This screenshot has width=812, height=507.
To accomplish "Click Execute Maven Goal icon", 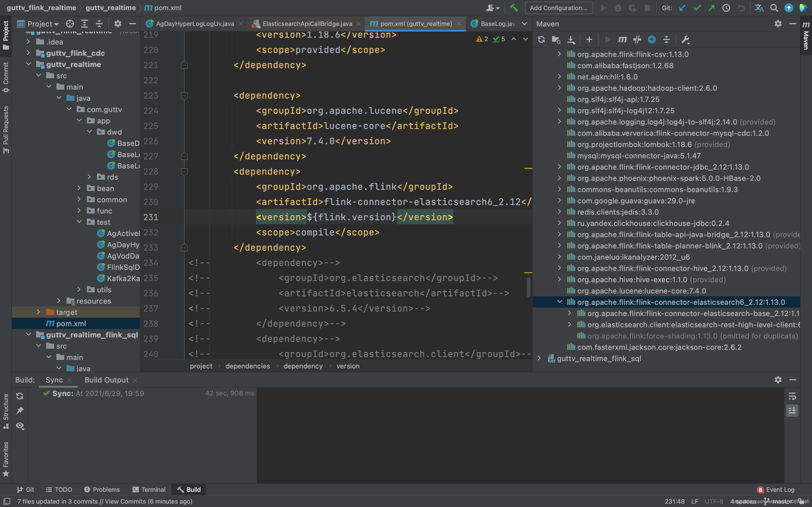I will 622,39.
